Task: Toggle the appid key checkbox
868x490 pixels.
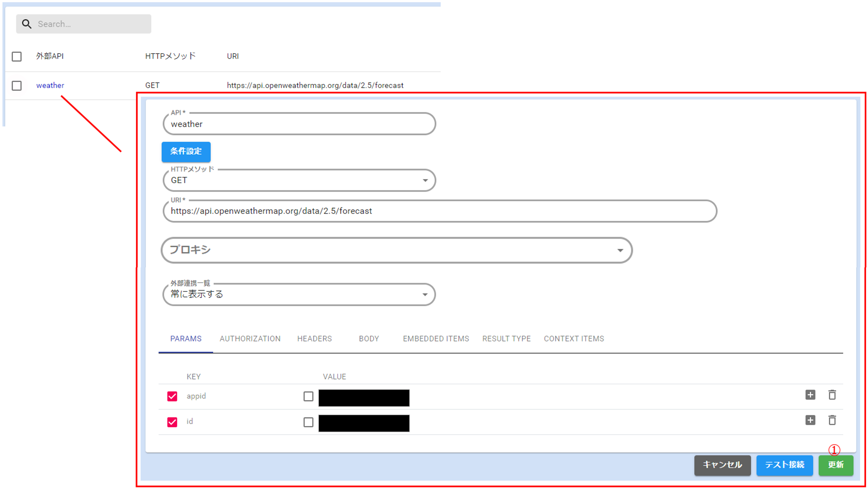Action: [172, 396]
